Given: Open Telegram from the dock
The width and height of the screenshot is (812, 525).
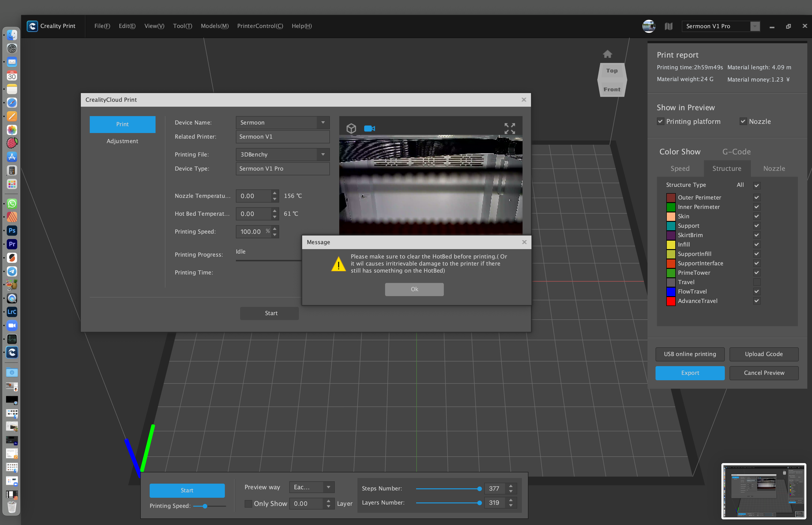Looking at the screenshot, I should (x=12, y=271).
